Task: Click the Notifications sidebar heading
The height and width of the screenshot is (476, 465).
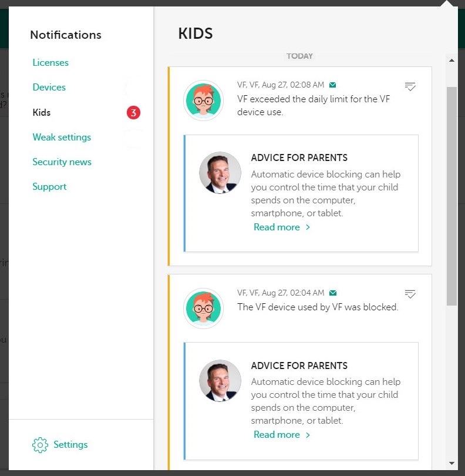Action: pos(66,35)
